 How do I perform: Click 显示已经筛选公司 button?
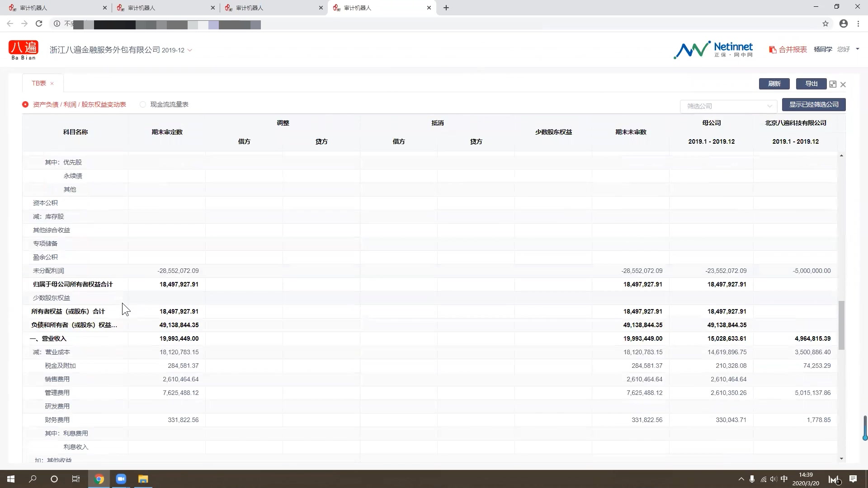pyautogui.click(x=814, y=104)
